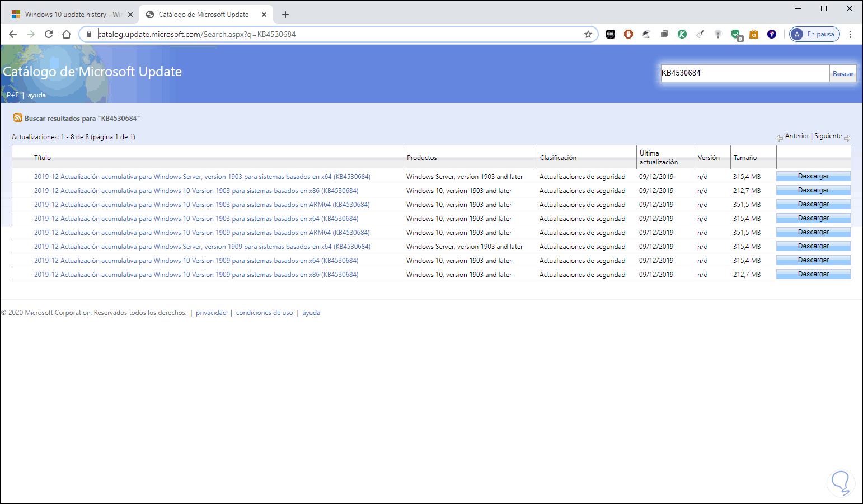Viewport: 863px width, 504px height.
Task: Click the browser forward arrow
Action: coord(31,34)
